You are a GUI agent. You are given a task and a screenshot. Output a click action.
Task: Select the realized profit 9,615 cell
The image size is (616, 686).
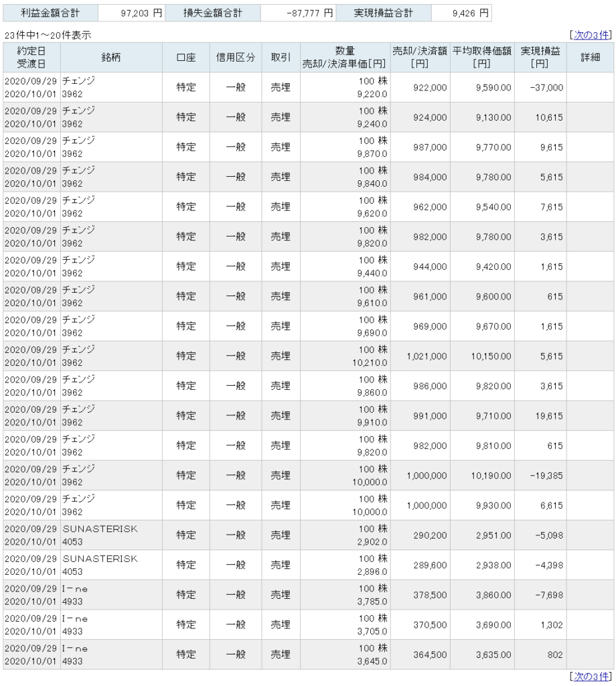point(540,147)
